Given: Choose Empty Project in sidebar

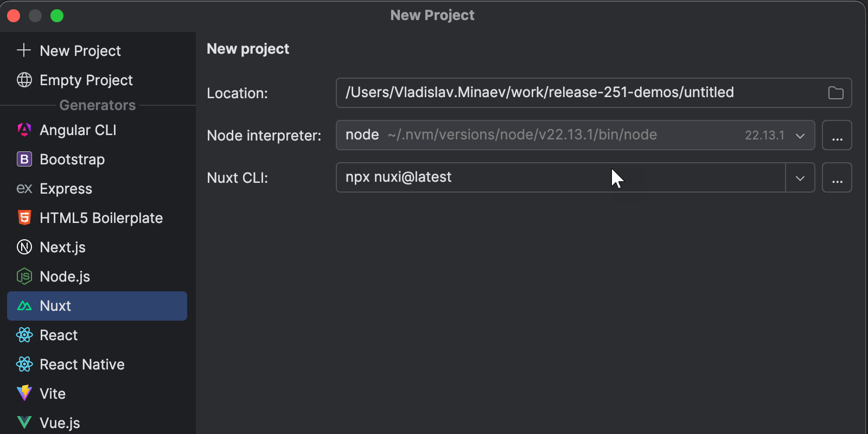Looking at the screenshot, I should pos(86,80).
